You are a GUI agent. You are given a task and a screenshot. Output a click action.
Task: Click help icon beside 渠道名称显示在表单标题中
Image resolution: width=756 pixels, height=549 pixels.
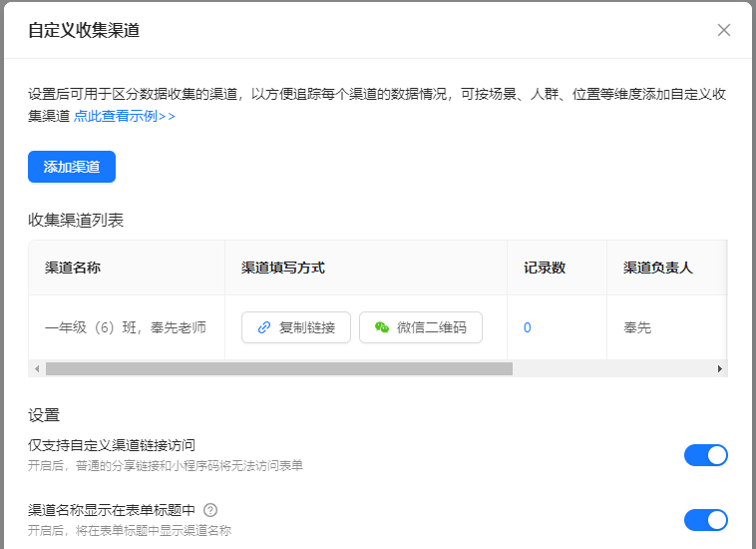pyautogui.click(x=210, y=510)
